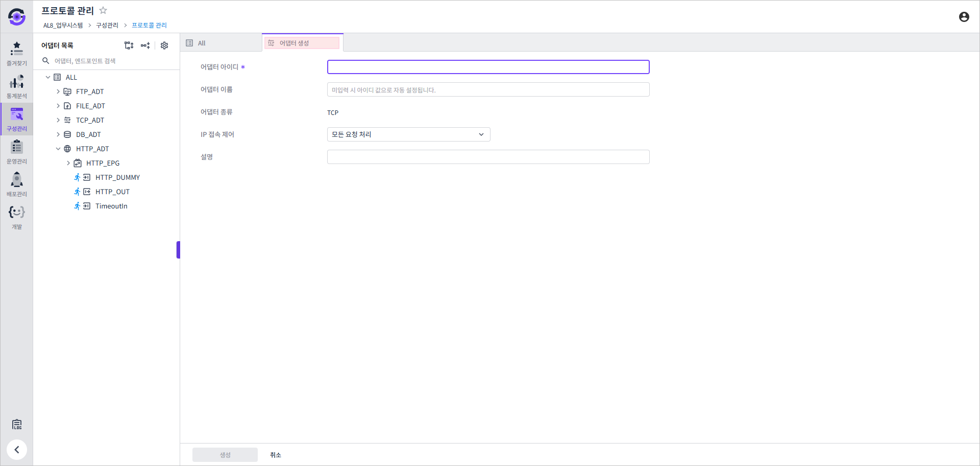Image resolution: width=980 pixels, height=466 pixels.
Task: Select the 어댑터 생성 tab
Action: click(302, 43)
